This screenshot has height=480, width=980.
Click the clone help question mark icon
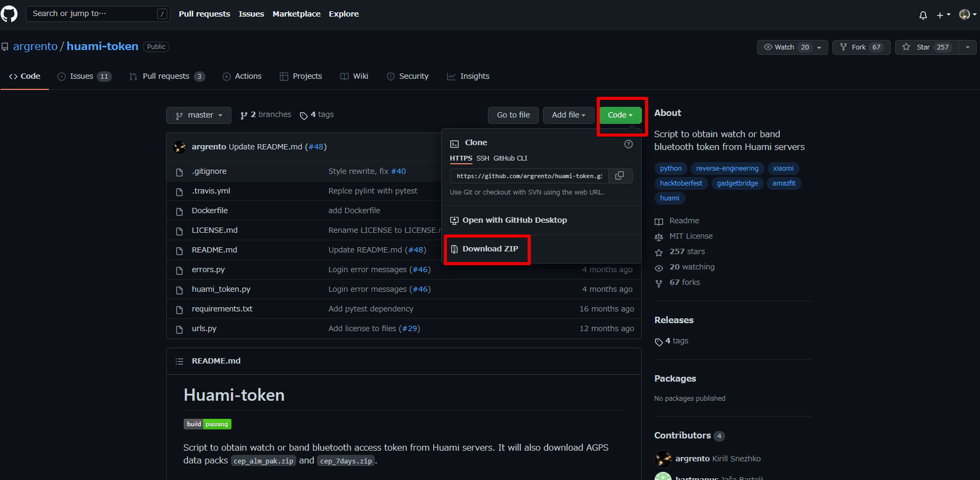tap(628, 144)
